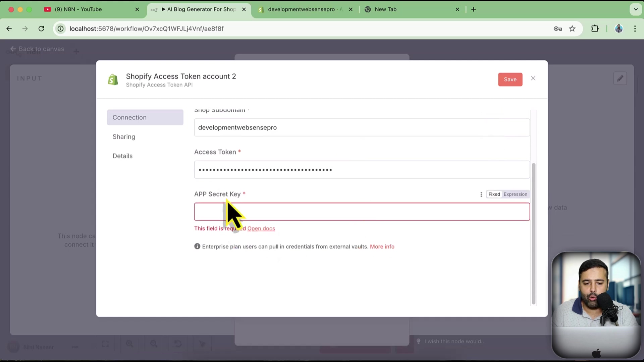Switch to the N8N YouTube browser tab
The height and width of the screenshot is (362, 644).
[78, 9]
